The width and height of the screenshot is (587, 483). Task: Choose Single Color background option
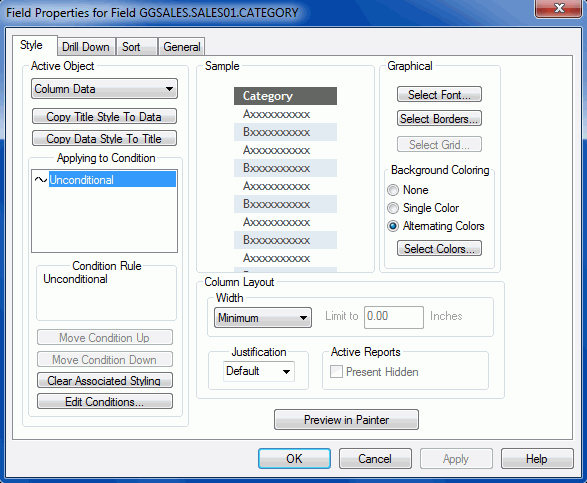tap(393, 208)
